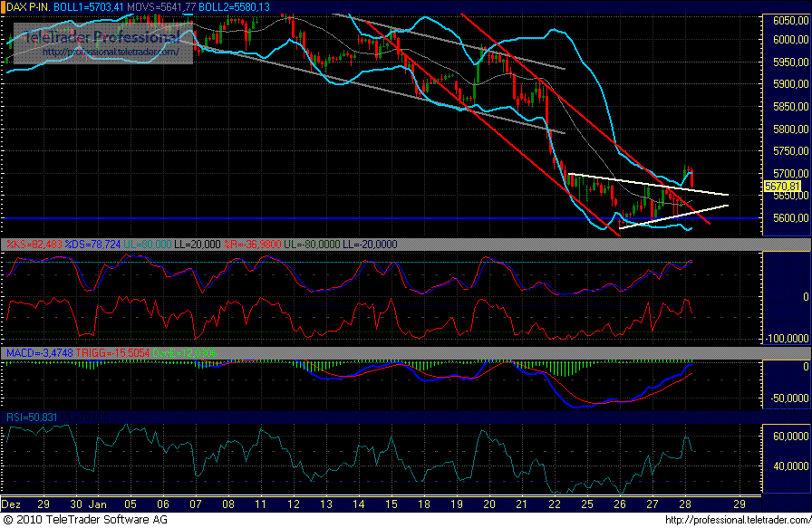Screen dimensions: 812x528
Task: Click the 5600,00 price axis label
Action: pyautogui.click(x=790, y=218)
